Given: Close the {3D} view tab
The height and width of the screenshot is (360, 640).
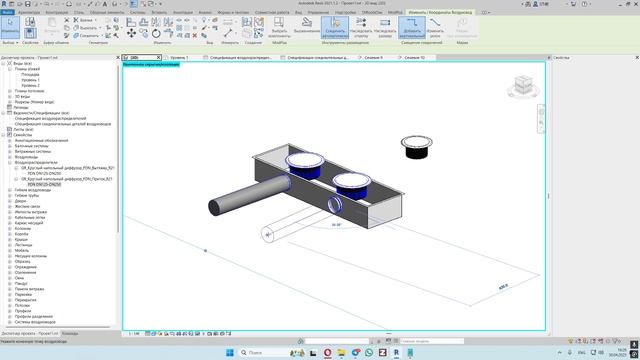Looking at the screenshot, I should pos(158,58).
